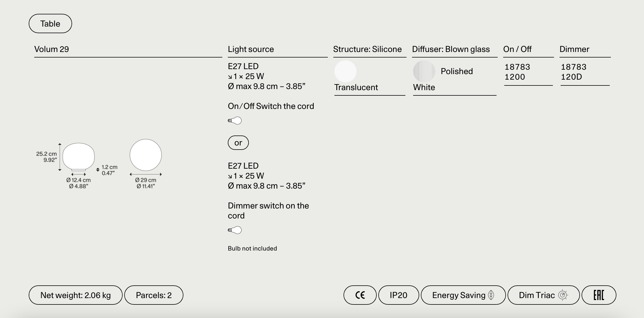Click the Dimmer product code 18783 120D
The image size is (644, 318).
coord(573,72)
